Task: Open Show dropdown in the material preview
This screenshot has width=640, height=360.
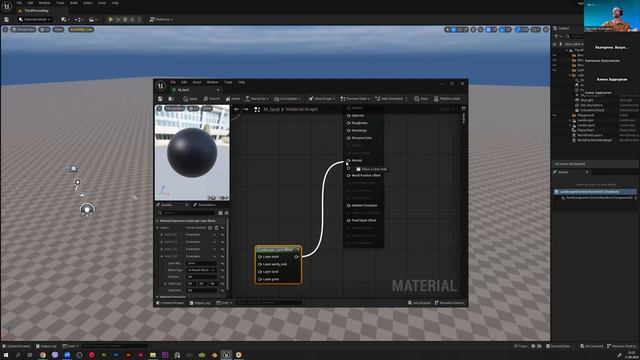Action: (207, 109)
